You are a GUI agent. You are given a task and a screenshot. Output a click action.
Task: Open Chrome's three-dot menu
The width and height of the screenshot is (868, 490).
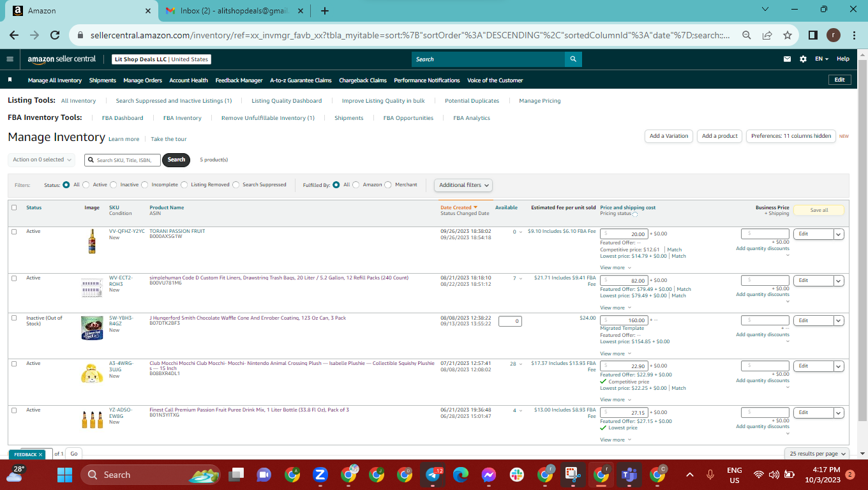coord(854,36)
